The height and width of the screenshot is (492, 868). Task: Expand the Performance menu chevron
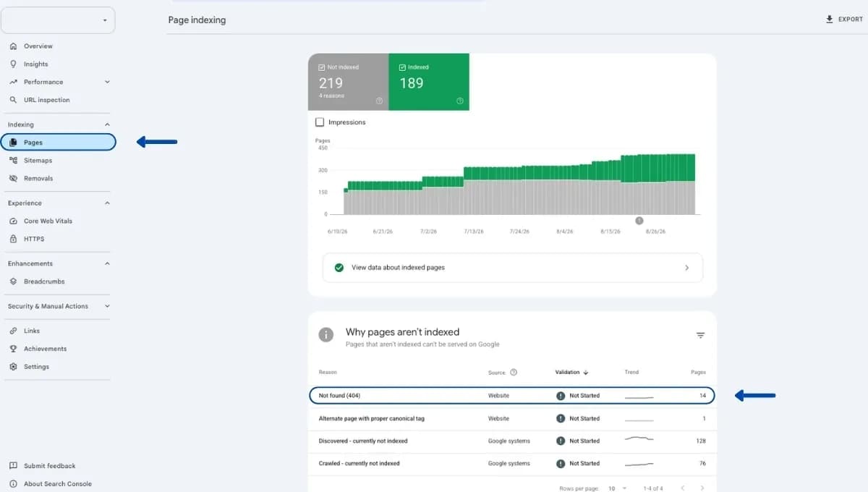108,82
